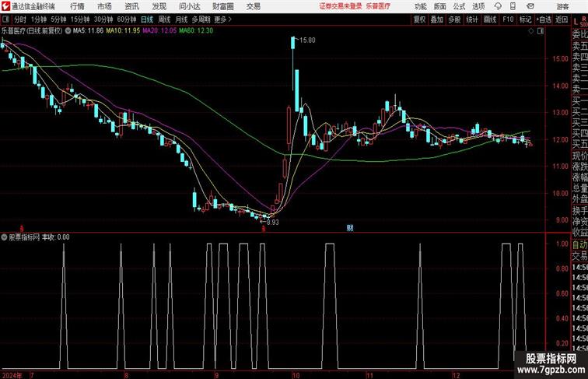Add stock via +自选 button
This screenshot has width=588, height=379.
pos(544,19)
